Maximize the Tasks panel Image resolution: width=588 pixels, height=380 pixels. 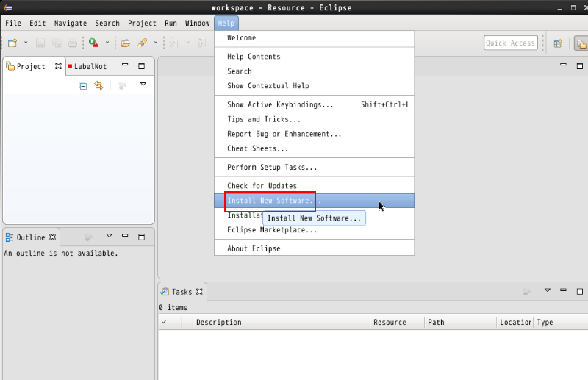(x=580, y=292)
